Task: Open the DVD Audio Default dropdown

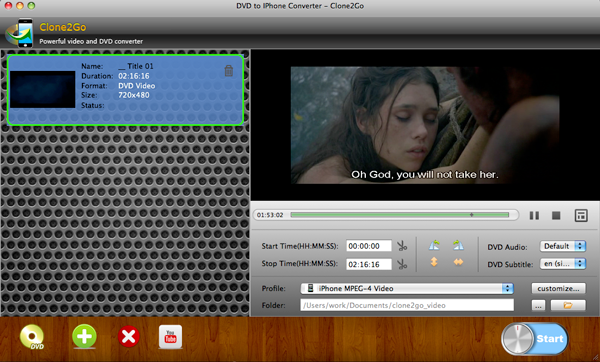Action: point(562,246)
